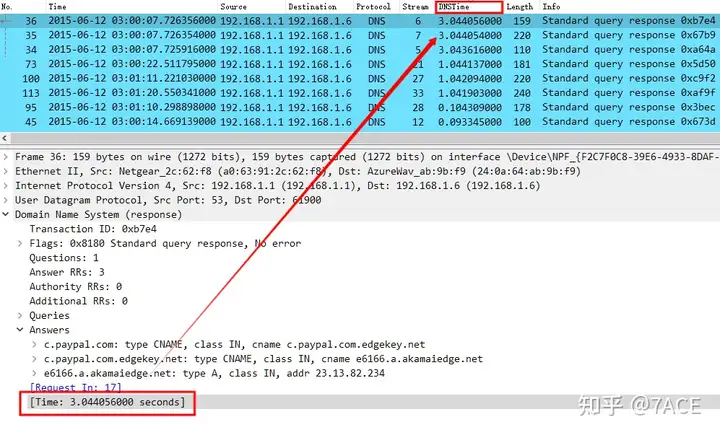
Task: Select the Answer RRs: 3 field
Action: tap(67, 272)
